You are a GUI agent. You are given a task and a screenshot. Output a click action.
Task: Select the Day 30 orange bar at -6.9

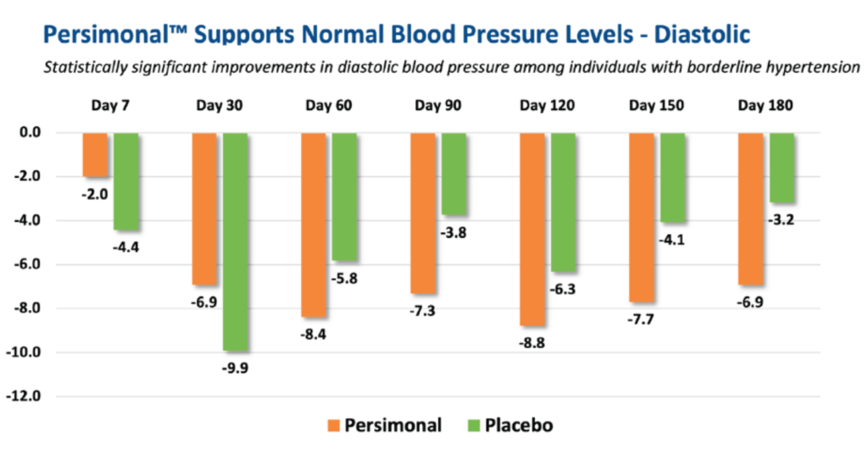[204, 209]
